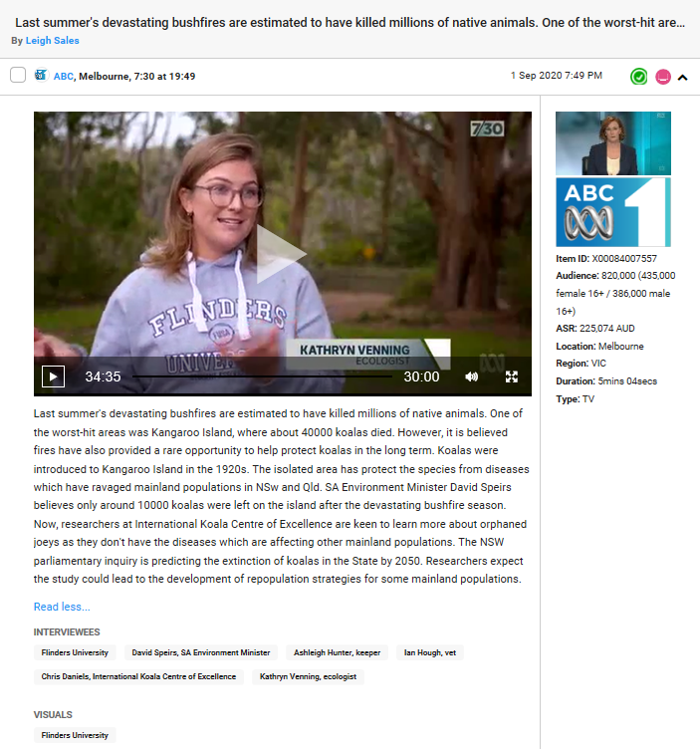Collapse the item with the up chevron
Image resolution: width=700 pixels, height=749 pixels.
coord(683,77)
